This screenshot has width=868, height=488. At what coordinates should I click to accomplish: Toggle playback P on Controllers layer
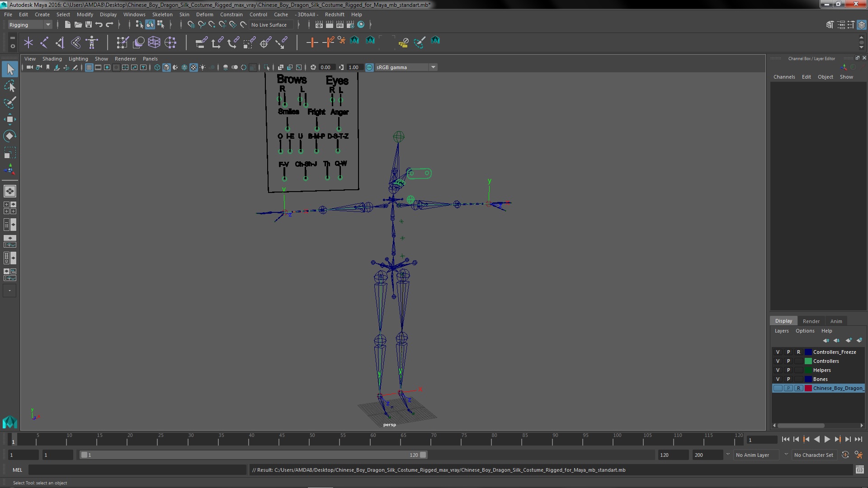tap(788, 361)
